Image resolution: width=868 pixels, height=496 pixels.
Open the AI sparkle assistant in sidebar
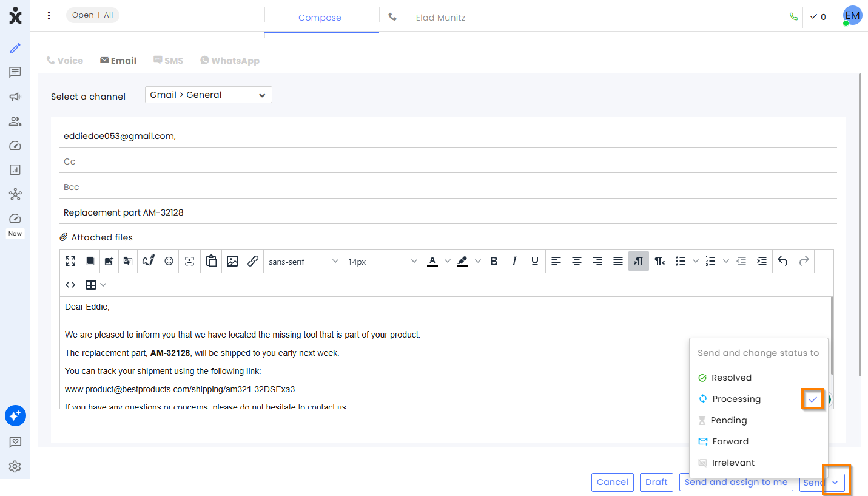pos(15,416)
